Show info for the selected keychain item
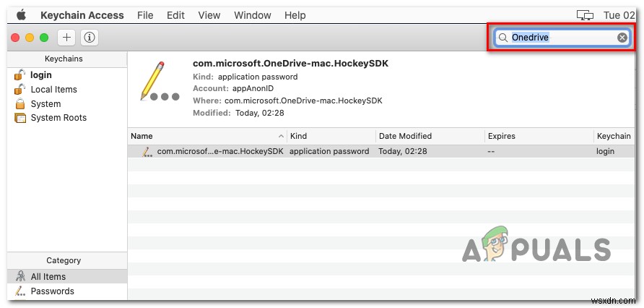 89,38
